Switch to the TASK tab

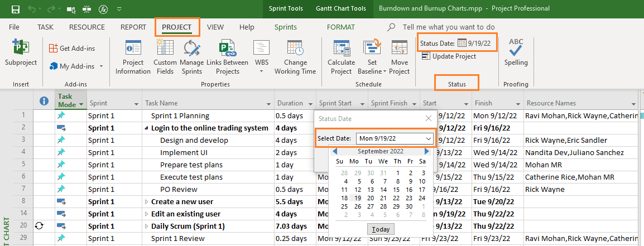pos(45,27)
